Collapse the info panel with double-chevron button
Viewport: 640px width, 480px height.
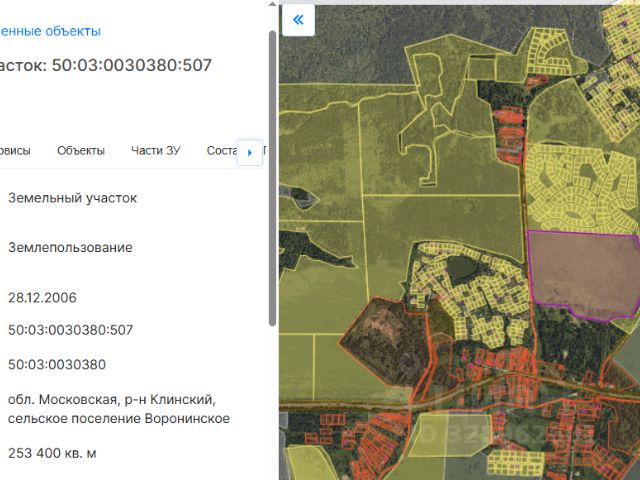pyautogui.click(x=298, y=20)
